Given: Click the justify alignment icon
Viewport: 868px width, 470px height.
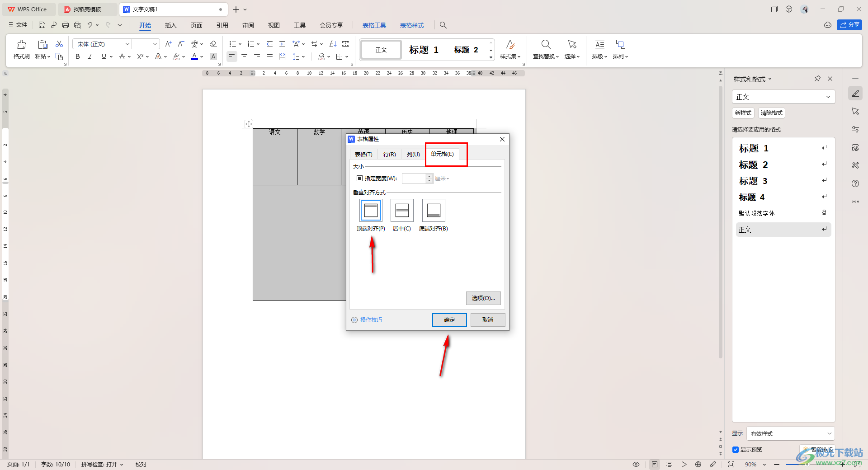Looking at the screenshot, I should 269,56.
